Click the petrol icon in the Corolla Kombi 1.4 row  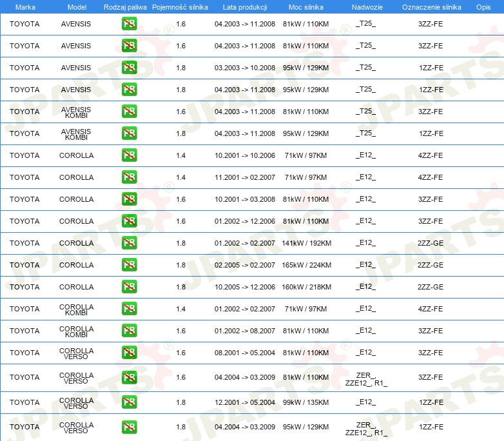[129, 308]
